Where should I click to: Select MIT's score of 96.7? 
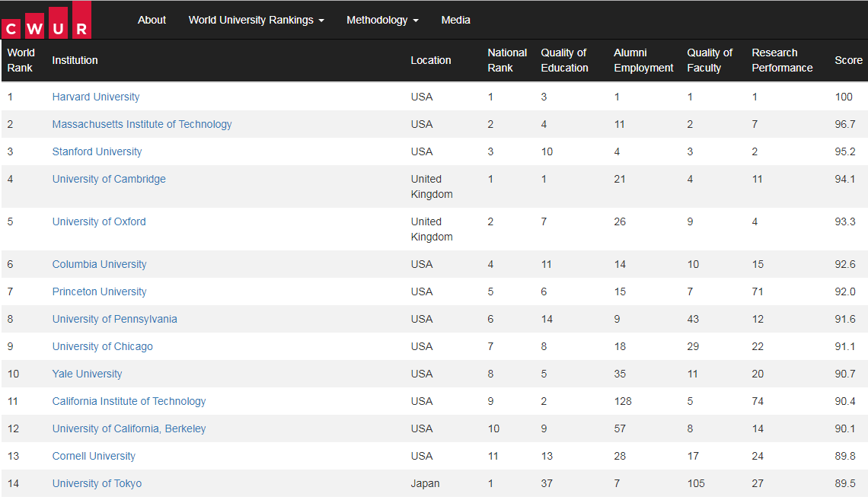pyautogui.click(x=844, y=125)
